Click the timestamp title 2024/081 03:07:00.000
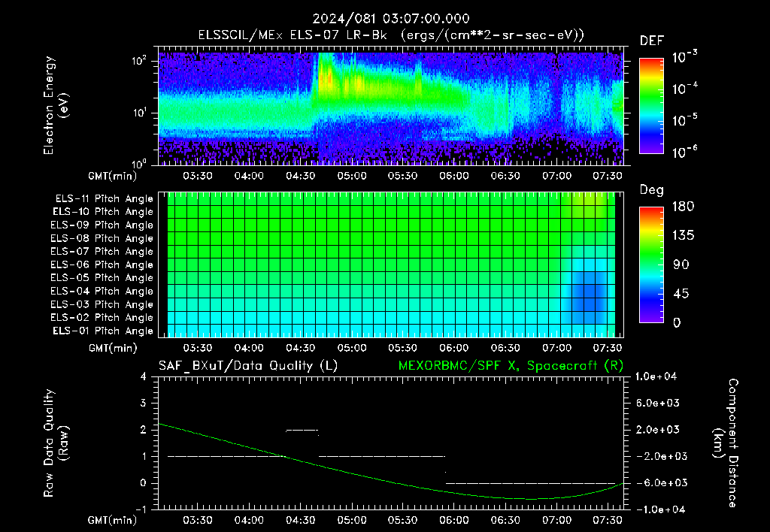The width and height of the screenshot is (770, 532). pos(391,19)
